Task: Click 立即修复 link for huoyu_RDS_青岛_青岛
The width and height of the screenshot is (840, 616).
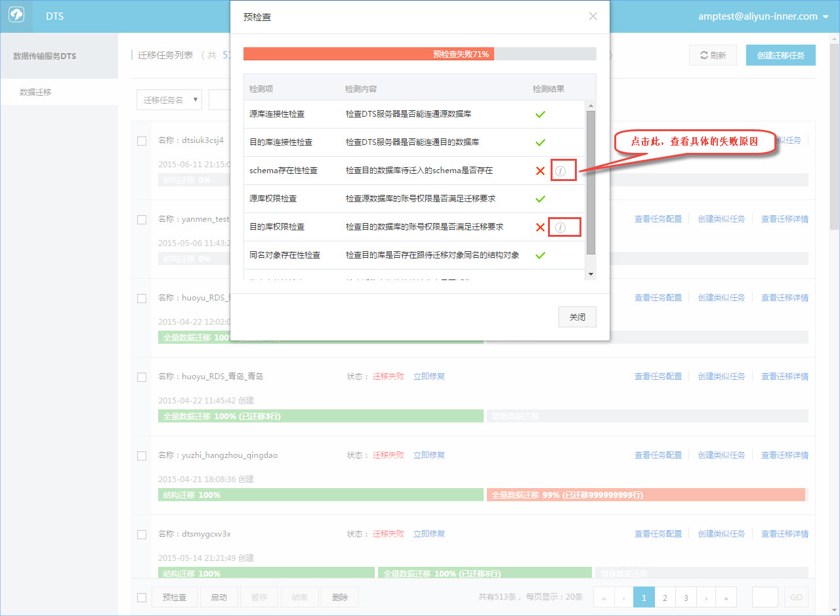Action: click(429, 377)
